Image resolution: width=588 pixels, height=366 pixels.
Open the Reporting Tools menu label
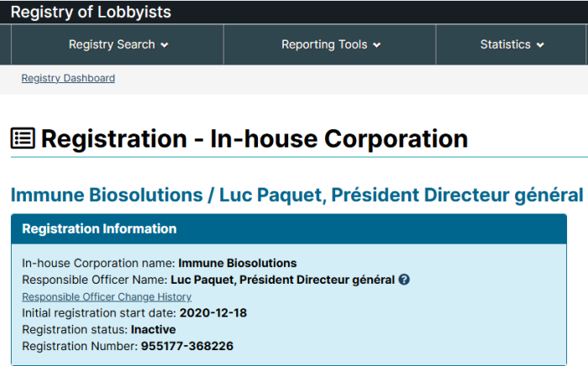324,44
